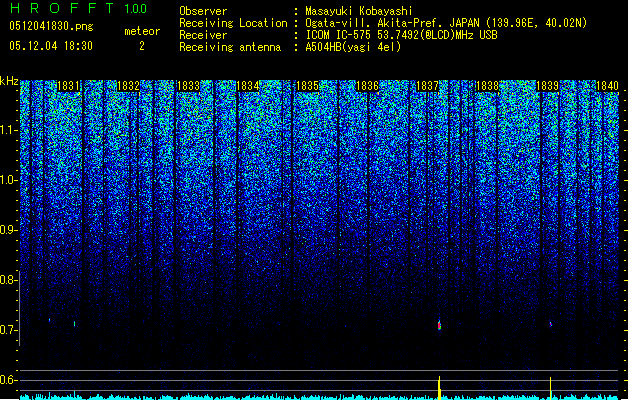This screenshot has height=400, width=629.
Task: Click the 'Receiver' field label
Action: pos(203,35)
